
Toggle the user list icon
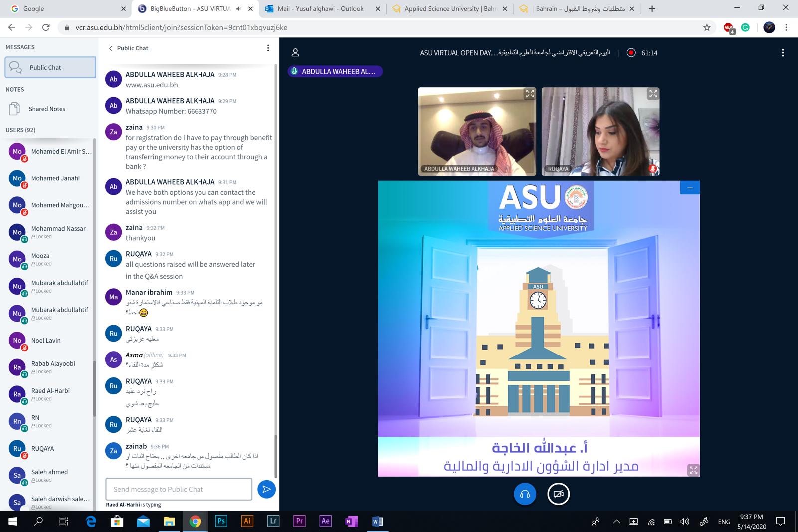[x=295, y=52]
